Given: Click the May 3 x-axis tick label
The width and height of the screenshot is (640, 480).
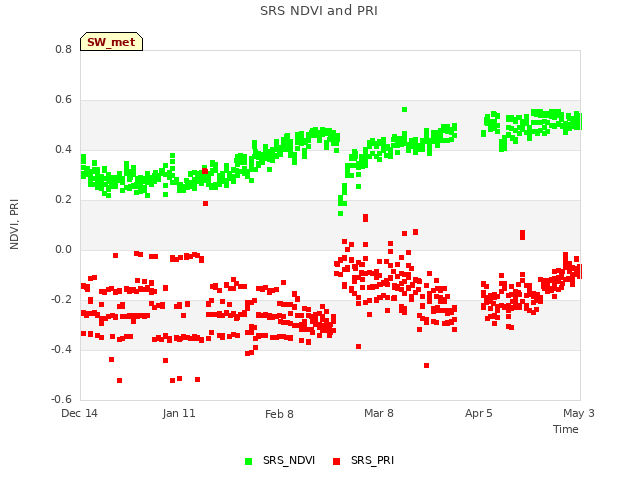Looking at the screenshot, I should tap(578, 413).
